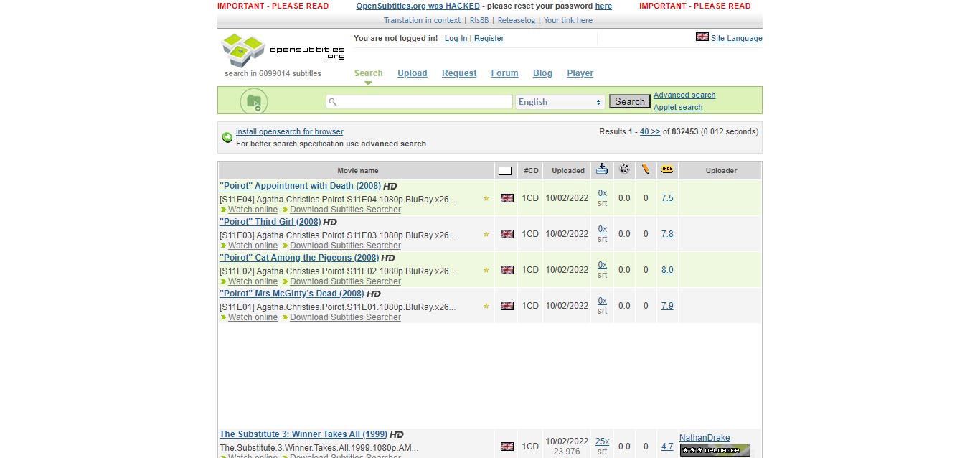The image size is (980, 458).
Task: Sort by comments pencil icon
Action: (x=646, y=169)
